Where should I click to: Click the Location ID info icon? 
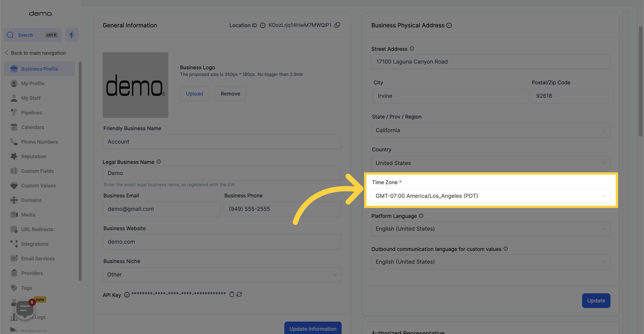262,25
